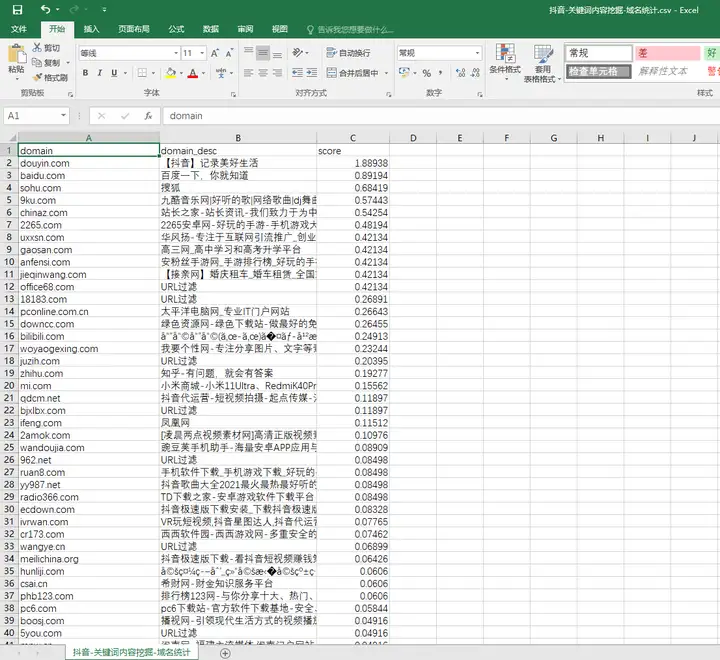The image size is (720, 660).
Task: Toggle middle vertical alignment
Action: click(263, 53)
